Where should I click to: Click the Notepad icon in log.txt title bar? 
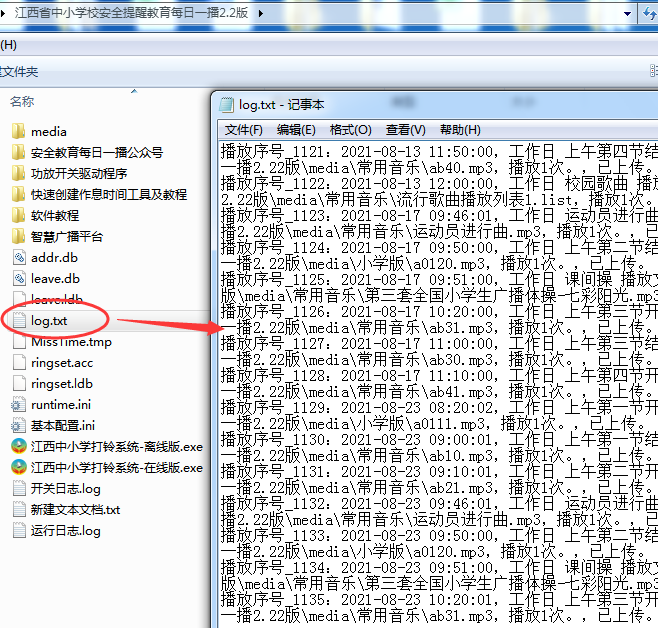[226, 104]
